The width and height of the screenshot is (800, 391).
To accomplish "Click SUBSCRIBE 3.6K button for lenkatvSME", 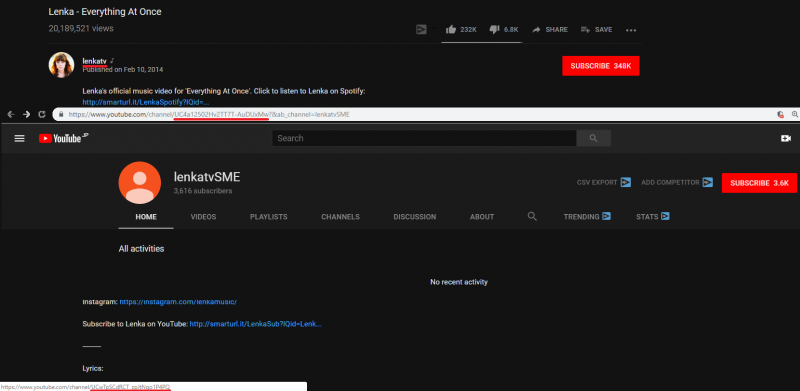I will pos(759,183).
